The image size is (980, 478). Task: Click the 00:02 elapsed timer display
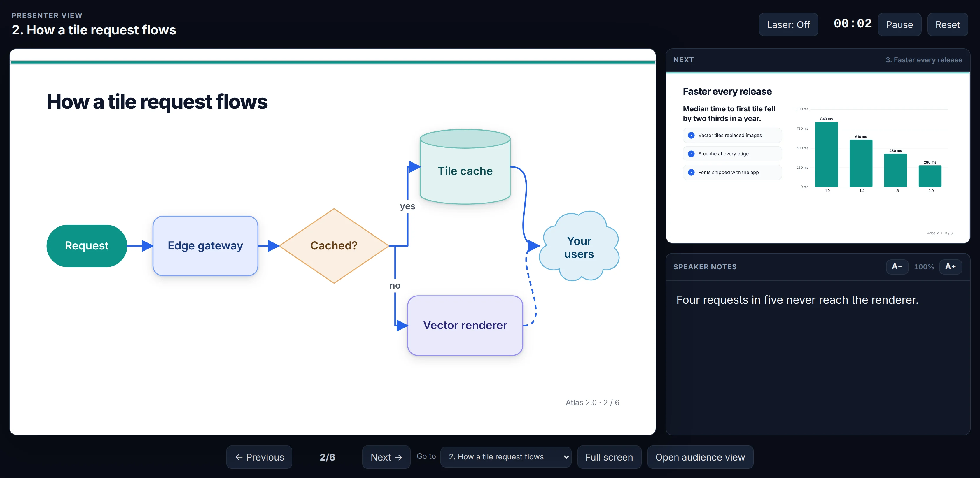(x=853, y=24)
